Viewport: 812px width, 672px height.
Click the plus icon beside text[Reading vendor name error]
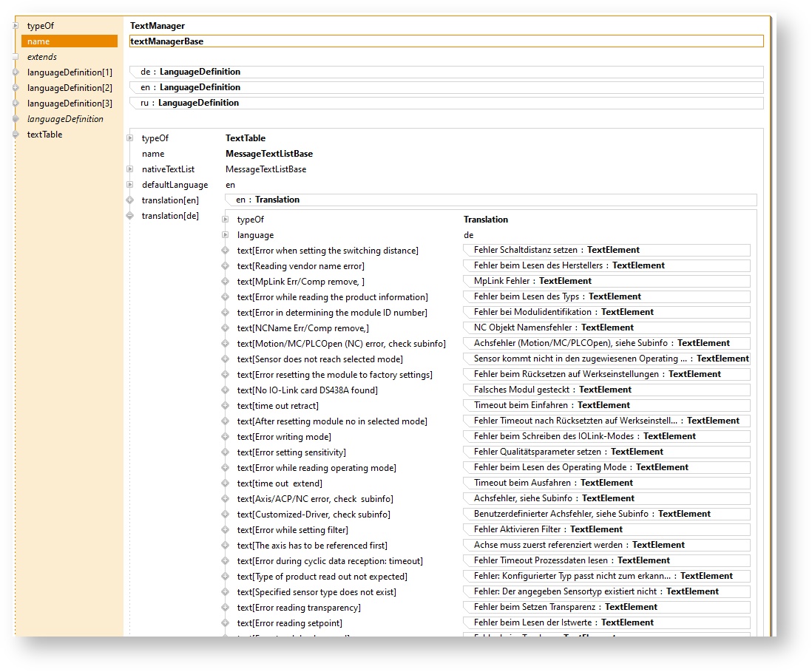coord(225,266)
